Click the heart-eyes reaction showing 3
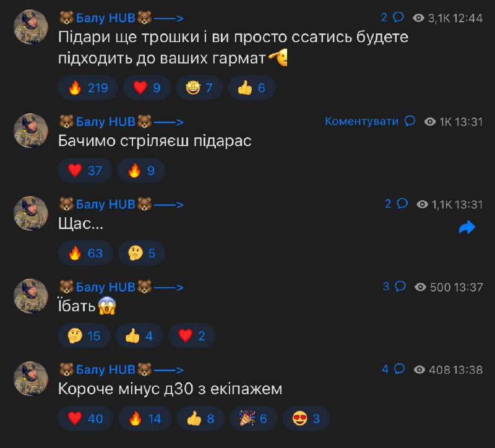The width and height of the screenshot is (495, 448). point(306,419)
